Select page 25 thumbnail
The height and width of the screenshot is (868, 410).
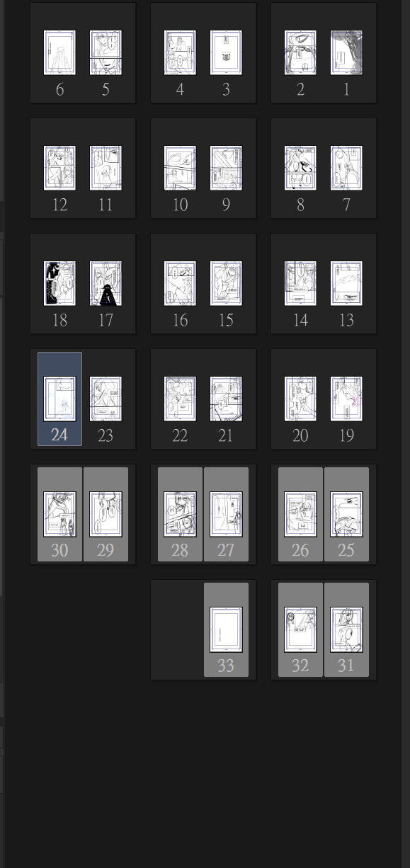346,514
